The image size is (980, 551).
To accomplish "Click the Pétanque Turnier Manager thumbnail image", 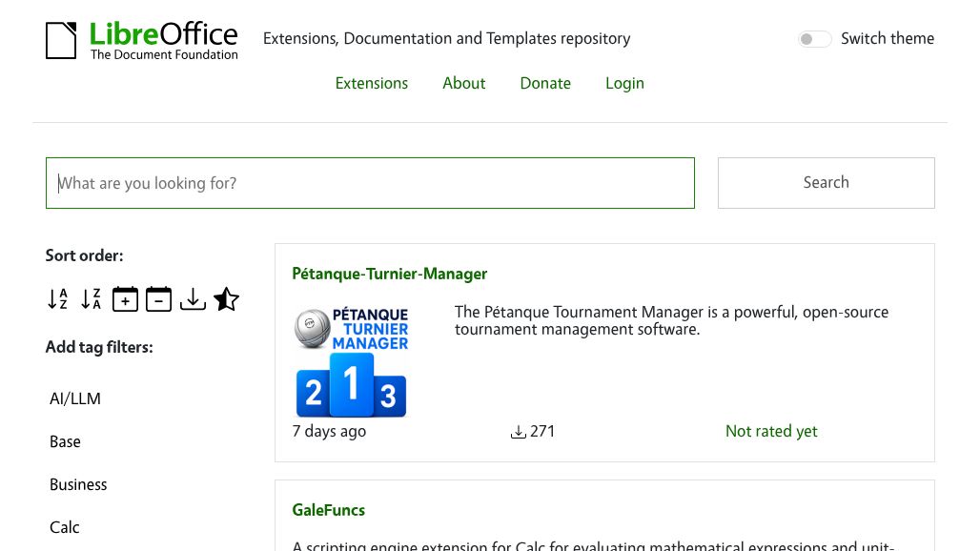I will pyautogui.click(x=351, y=361).
